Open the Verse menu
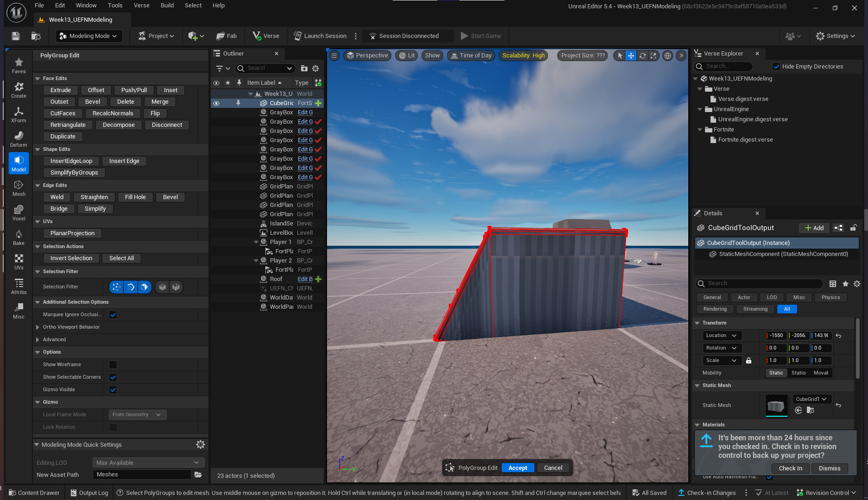 pyautogui.click(x=142, y=6)
